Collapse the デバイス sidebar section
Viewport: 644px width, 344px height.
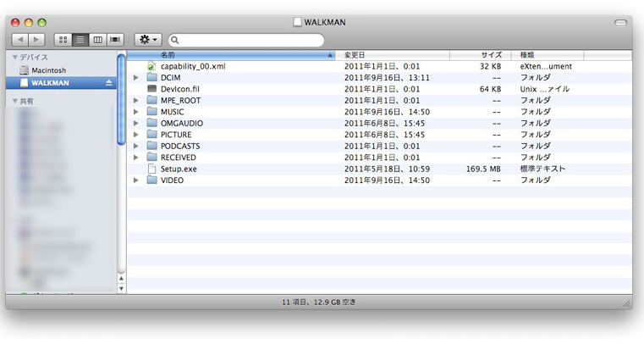[14, 58]
